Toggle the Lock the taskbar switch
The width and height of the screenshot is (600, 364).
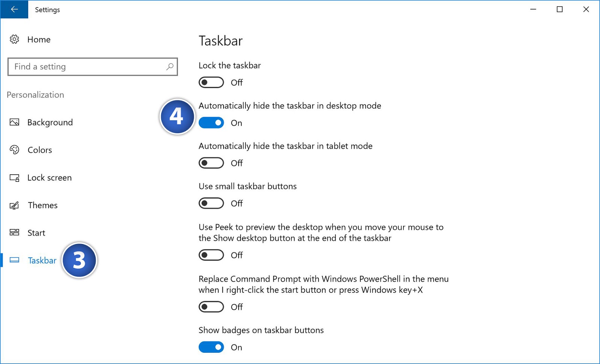(x=211, y=82)
